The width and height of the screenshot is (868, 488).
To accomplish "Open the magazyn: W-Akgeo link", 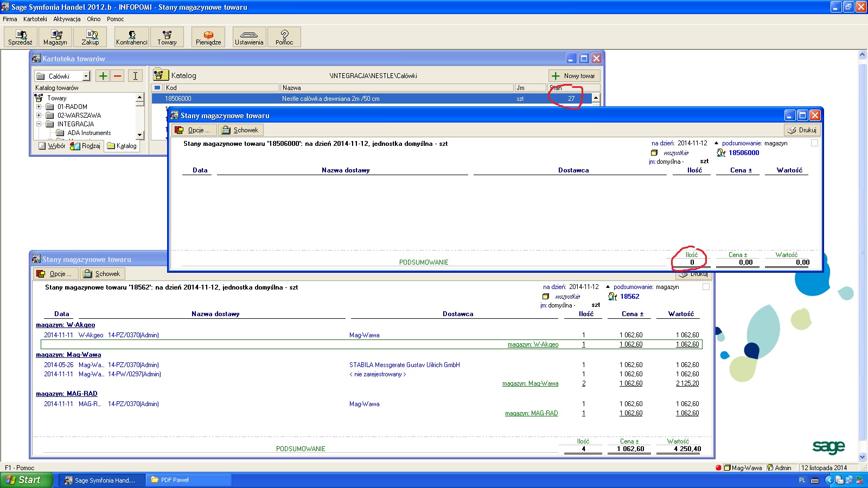I will pyautogui.click(x=65, y=325).
